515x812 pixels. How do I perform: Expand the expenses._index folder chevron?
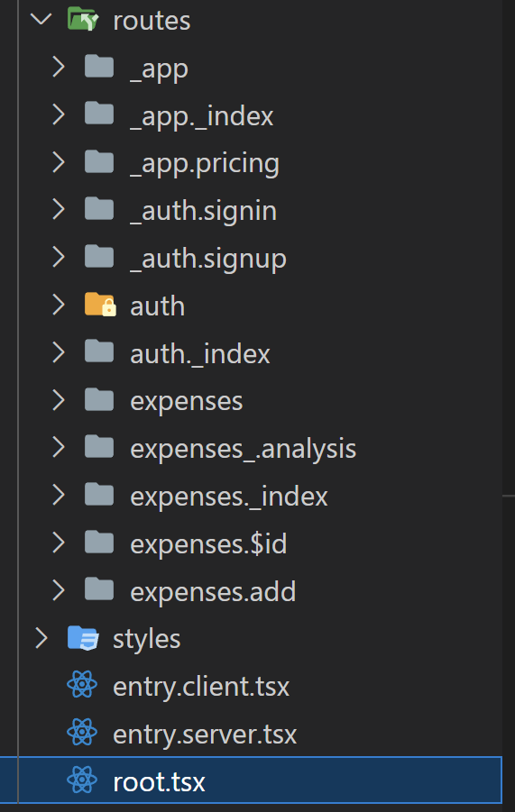pyautogui.click(x=59, y=496)
